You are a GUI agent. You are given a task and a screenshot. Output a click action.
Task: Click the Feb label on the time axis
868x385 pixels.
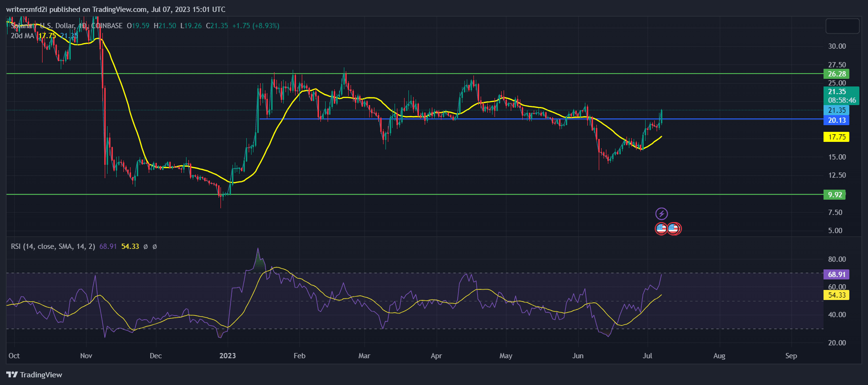pos(299,356)
